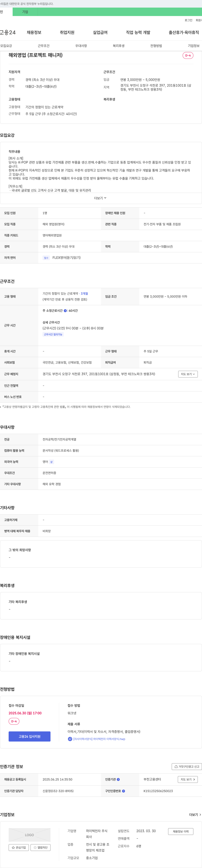Click the attachment icon before 이력서양식.hwp
The width and height of the screenshot is (202, 868).
pyautogui.click(x=70, y=739)
